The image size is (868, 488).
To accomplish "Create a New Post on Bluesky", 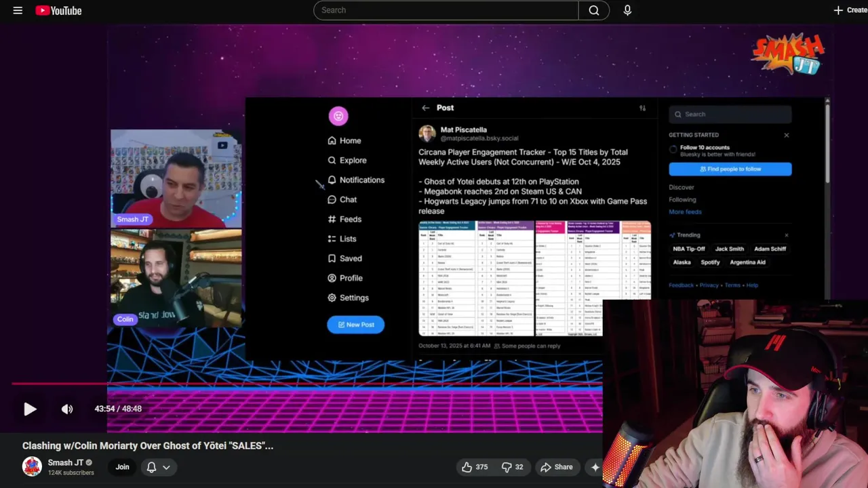I will click(x=355, y=325).
